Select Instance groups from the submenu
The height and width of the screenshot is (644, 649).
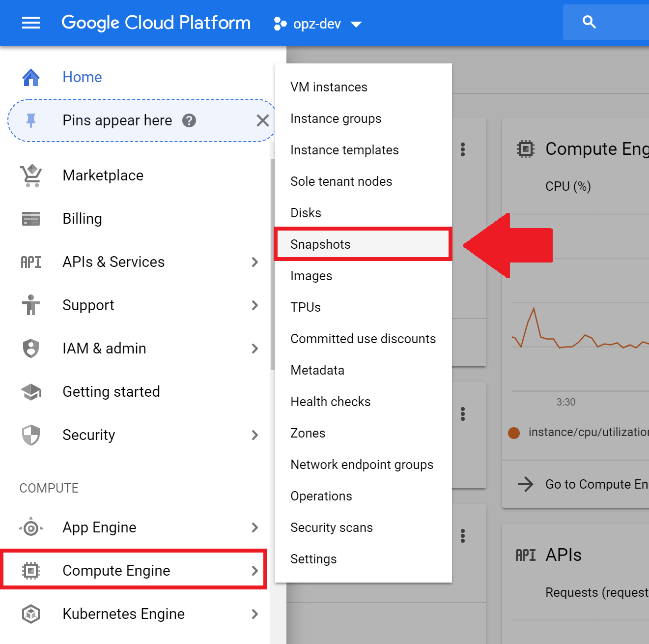(363, 118)
